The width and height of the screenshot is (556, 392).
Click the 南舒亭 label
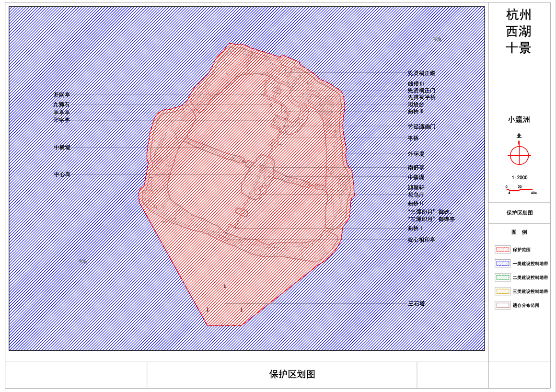416,167
